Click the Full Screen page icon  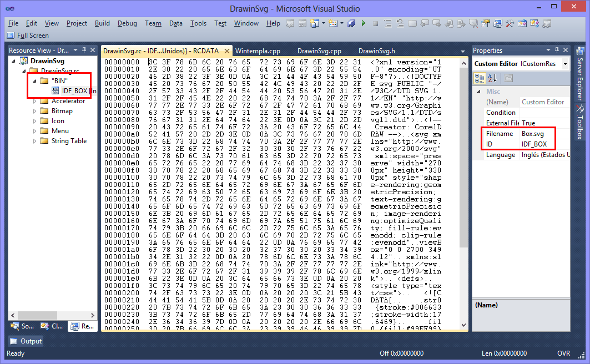click(x=11, y=36)
